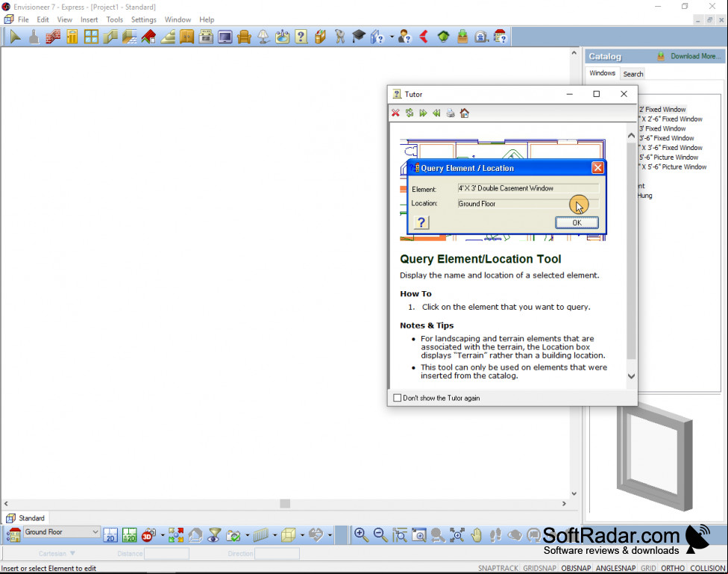This screenshot has width=728, height=574.
Task: Choose the red Roof tool
Action: point(148,37)
